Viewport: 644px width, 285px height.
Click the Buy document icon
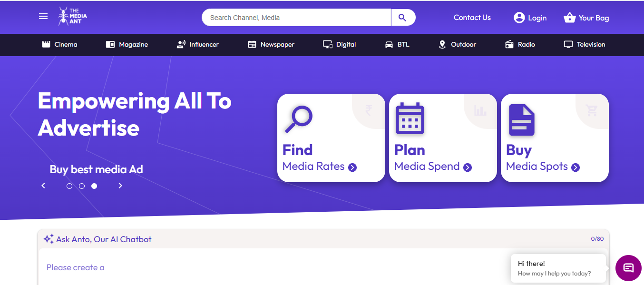(x=521, y=120)
